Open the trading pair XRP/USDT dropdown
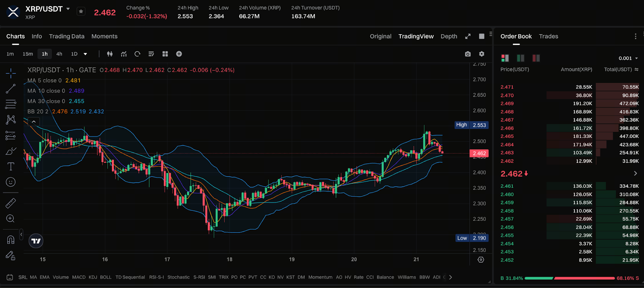Screen dimensions: 644x288 pyautogui.click(x=68, y=9)
